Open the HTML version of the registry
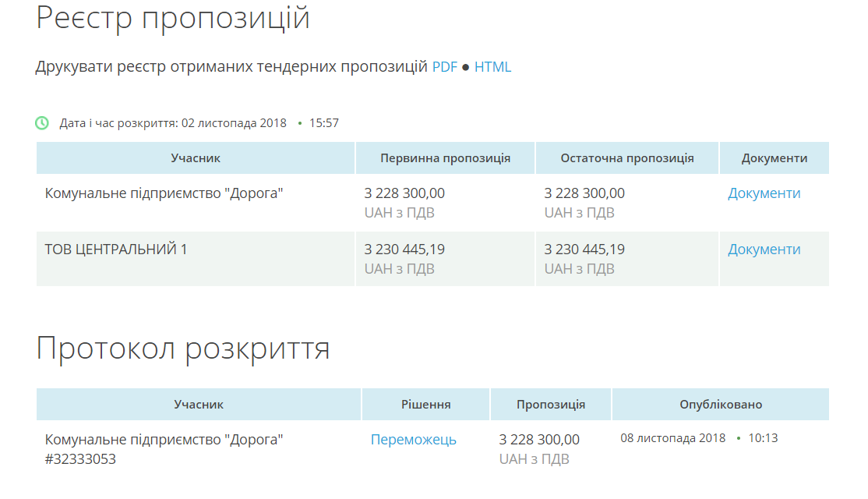Screen dimensions: 868x499 tap(492, 67)
